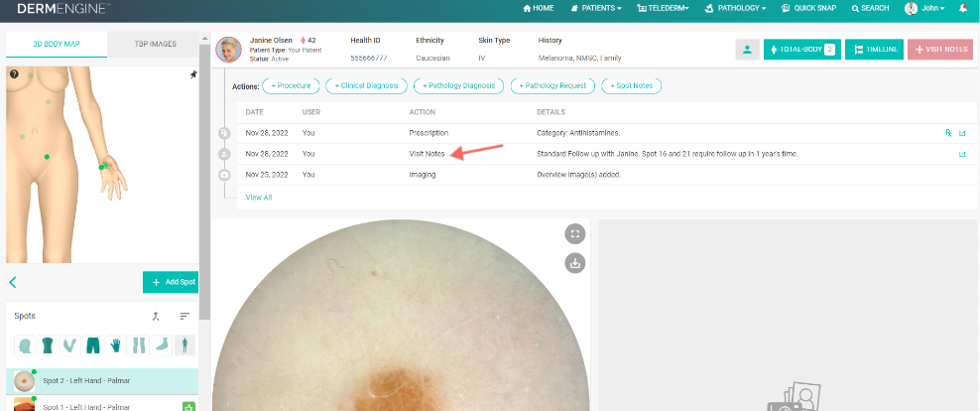Open the John user account dropdown
980x411 pixels.
tap(925, 8)
